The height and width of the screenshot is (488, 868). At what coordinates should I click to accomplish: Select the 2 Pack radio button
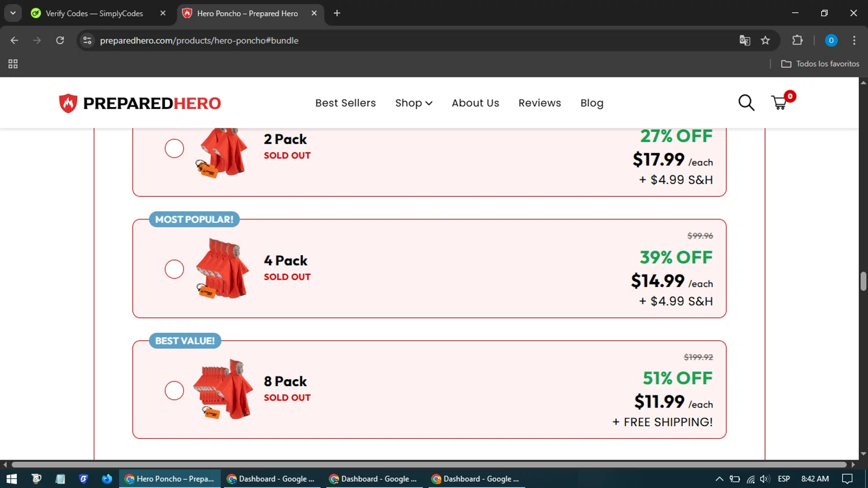(174, 148)
